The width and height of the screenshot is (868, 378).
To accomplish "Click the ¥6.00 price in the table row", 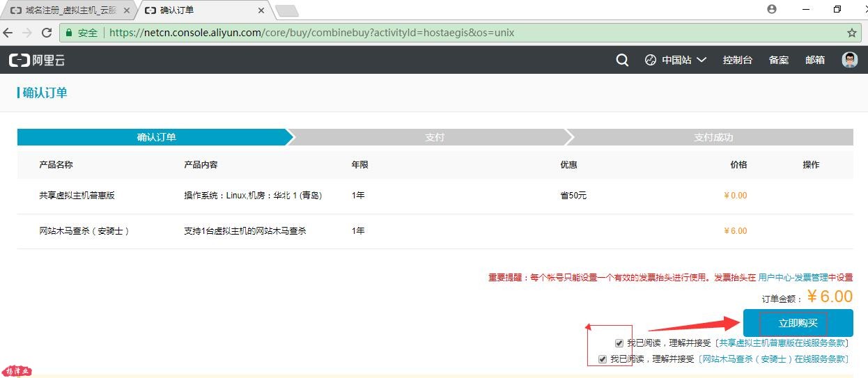I will [x=736, y=230].
